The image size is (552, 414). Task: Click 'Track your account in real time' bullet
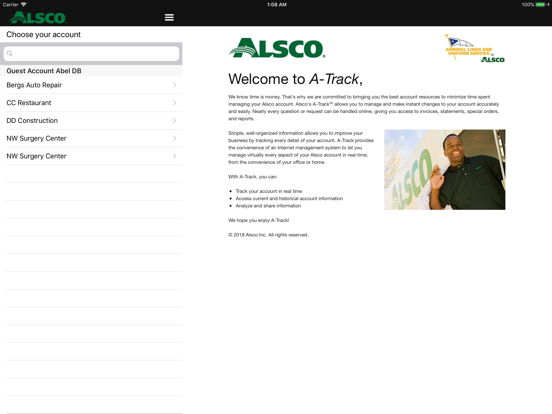pos(269,191)
